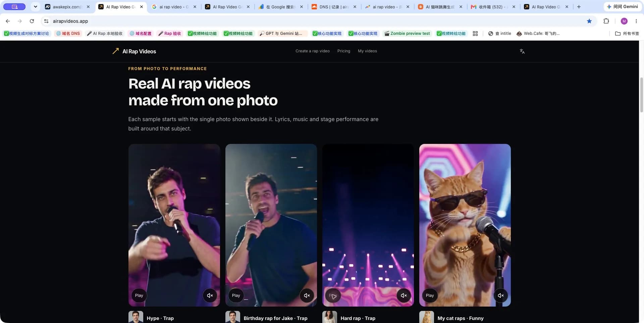This screenshot has height=323, width=644.
Task: Click the Birthday rap for Jake photo thumbnail
Action: tap(233, 317)
